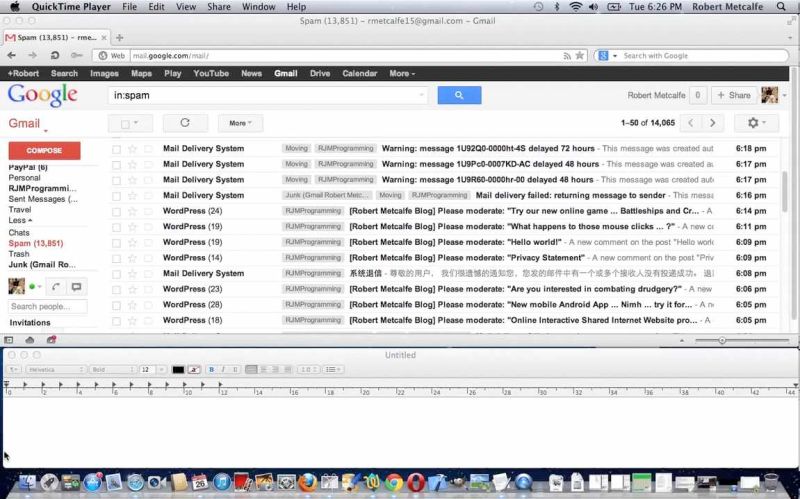
Task: Toggle importance marker on WordPress (24) row
Action: pos(148,211)
